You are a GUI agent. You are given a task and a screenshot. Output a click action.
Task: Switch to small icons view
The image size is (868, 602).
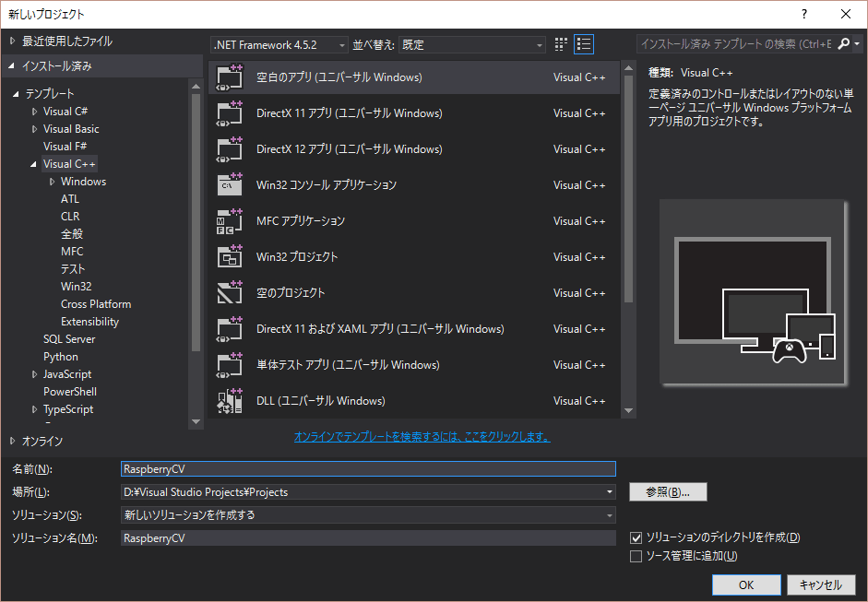[x=562, y=44]
